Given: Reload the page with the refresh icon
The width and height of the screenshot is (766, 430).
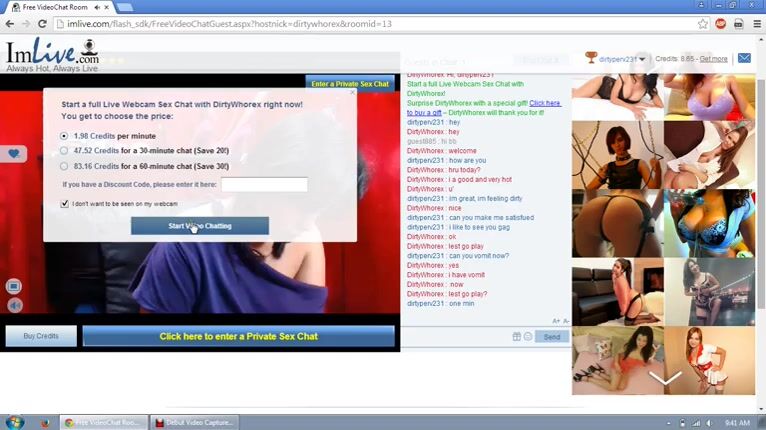Looking at the screenshot, I should (x=42, y=23).
